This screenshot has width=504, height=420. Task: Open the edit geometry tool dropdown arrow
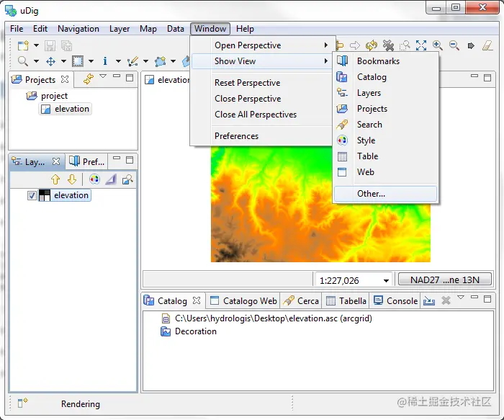(146, 61)
